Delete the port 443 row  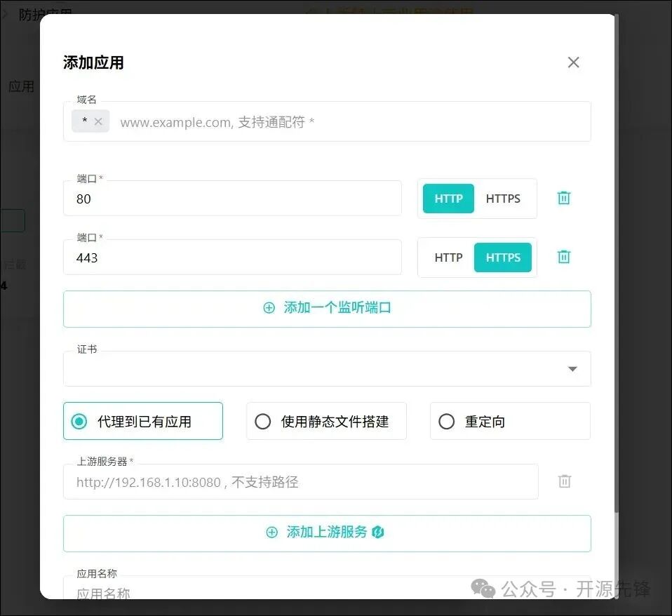(x=563, y=257)
